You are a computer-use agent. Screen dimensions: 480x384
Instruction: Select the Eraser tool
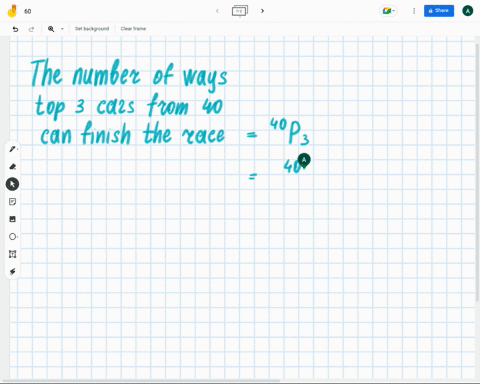[13, 166]
